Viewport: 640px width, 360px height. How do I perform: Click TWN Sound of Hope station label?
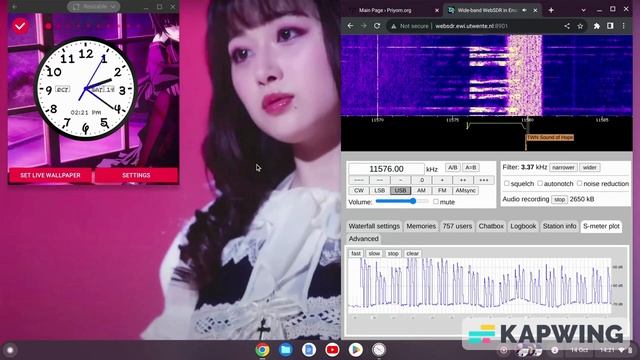coord(550,138)
